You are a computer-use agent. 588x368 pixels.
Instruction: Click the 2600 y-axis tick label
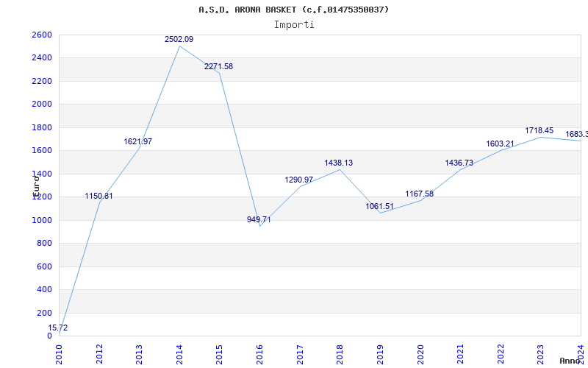[x=42, y=35]
